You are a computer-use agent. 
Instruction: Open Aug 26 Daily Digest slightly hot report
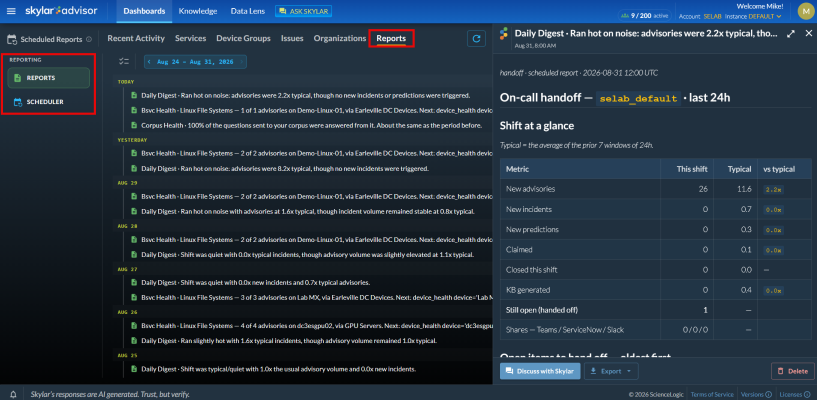point(289,341)
